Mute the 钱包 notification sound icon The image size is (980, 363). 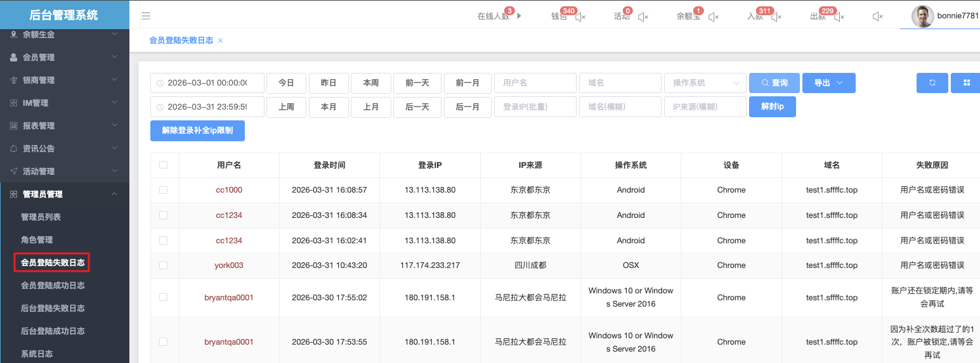click(x=580, y=17)
